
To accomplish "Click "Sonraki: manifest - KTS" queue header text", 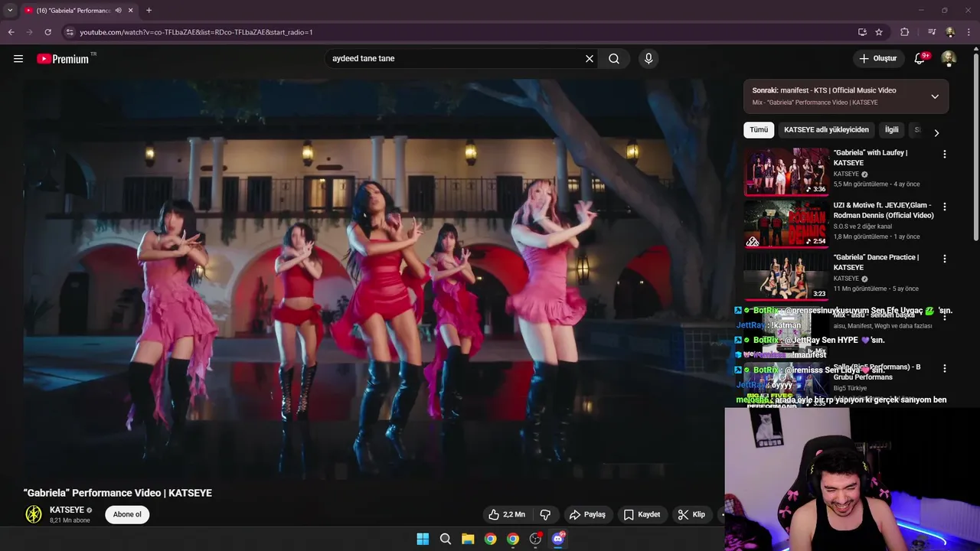I will [824, 90].
